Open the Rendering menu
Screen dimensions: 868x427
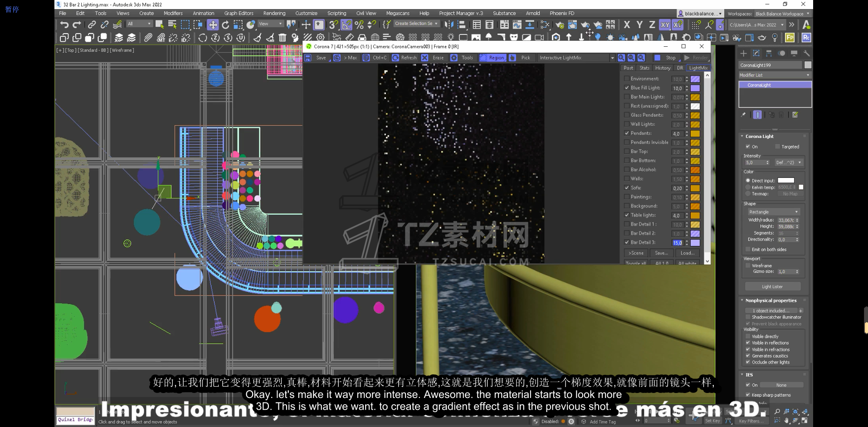(x=274, y=13)
